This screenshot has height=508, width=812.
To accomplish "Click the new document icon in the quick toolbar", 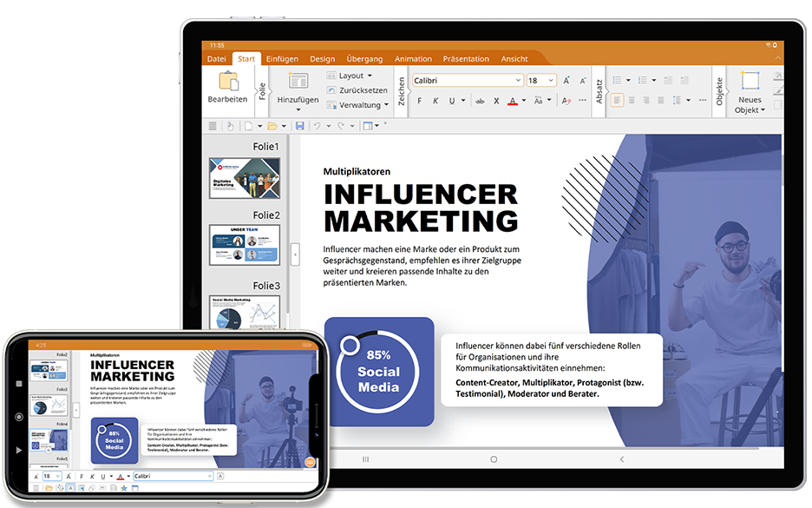I will (249, 125).
